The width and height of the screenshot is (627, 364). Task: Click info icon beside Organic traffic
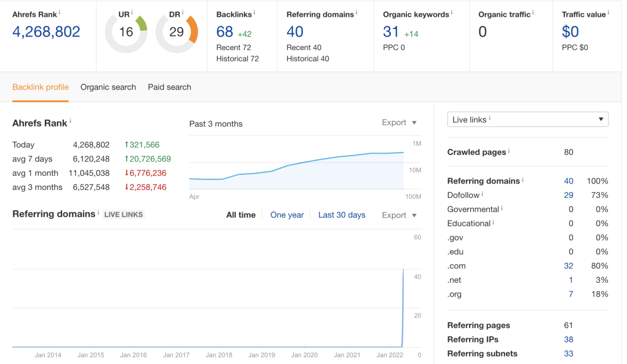(533, 12)
